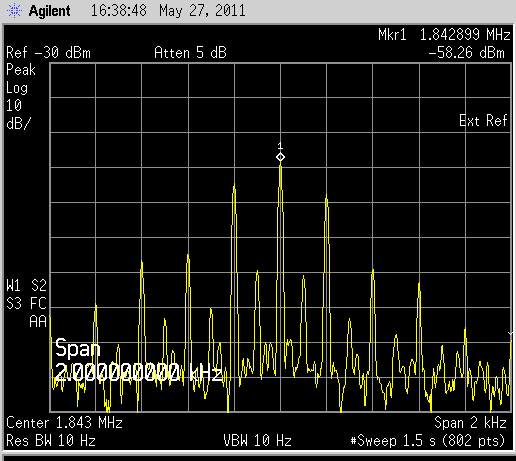Viewport: 516px width, 461px height.
Task: Click the Ext Ref indicator
Action: point(483,120)
